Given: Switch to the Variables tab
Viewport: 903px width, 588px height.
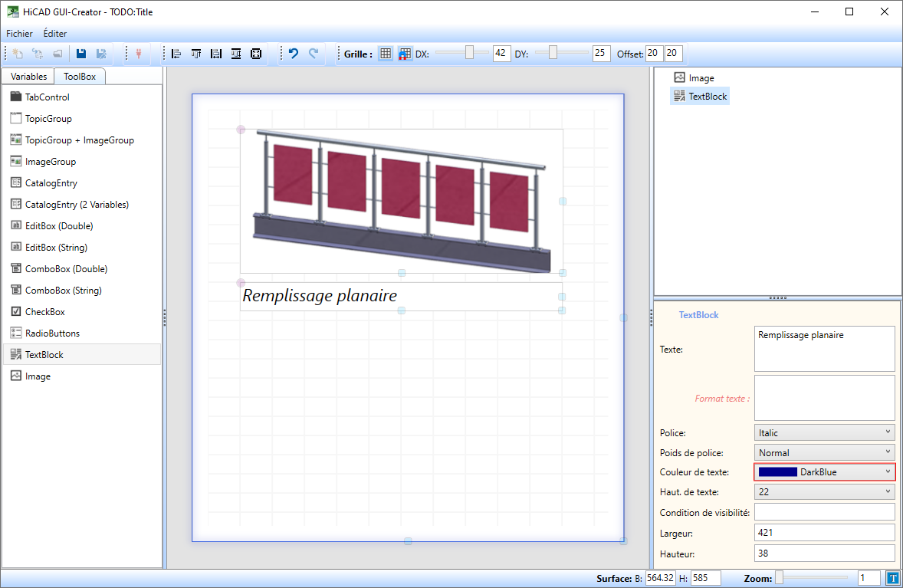Looking at the screenshot, I should tap(28, 77).
